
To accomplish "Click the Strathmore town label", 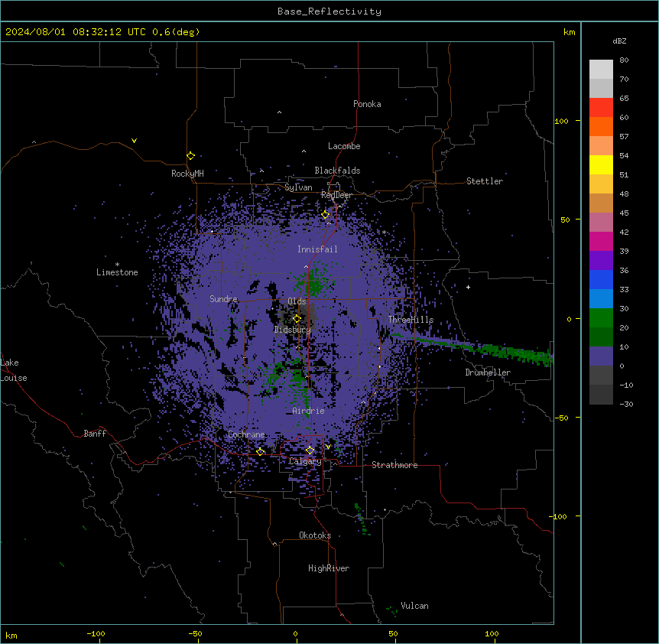I will tap(394, 465).
